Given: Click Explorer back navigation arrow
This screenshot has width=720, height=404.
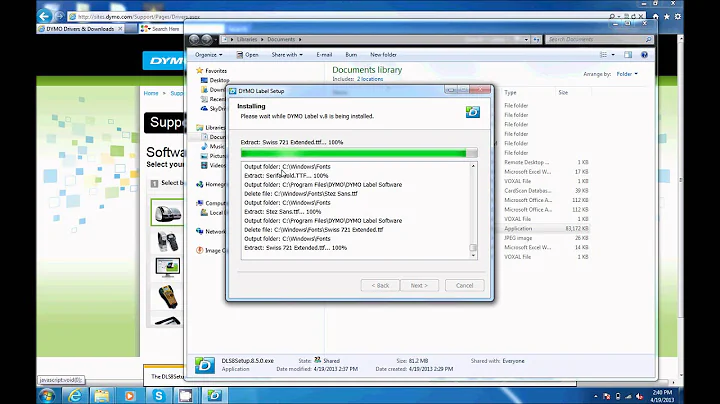Looking at the screenshot, I should pyautogui.click(x=194, y=39).
